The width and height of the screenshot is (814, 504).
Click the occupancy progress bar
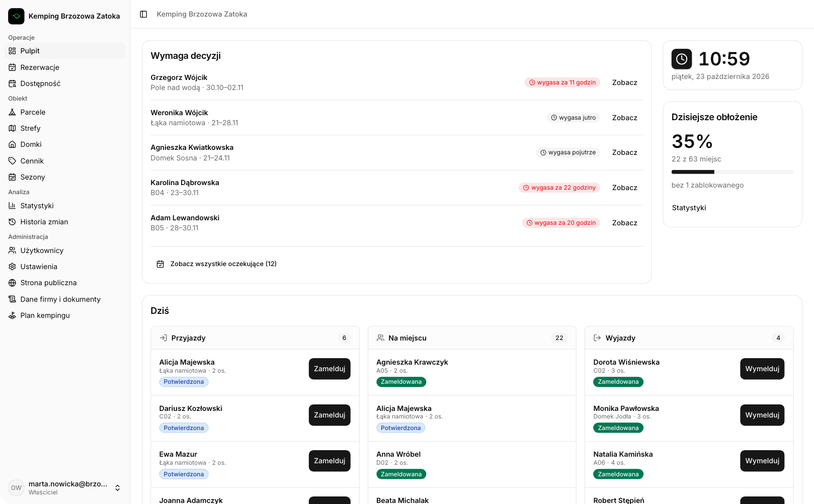732,172
